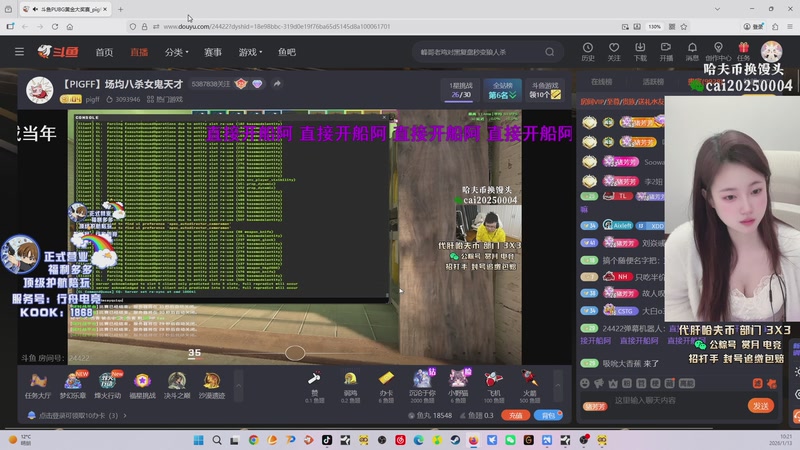Go to 首页 home
Screen dimensions: 800x450
104,52
